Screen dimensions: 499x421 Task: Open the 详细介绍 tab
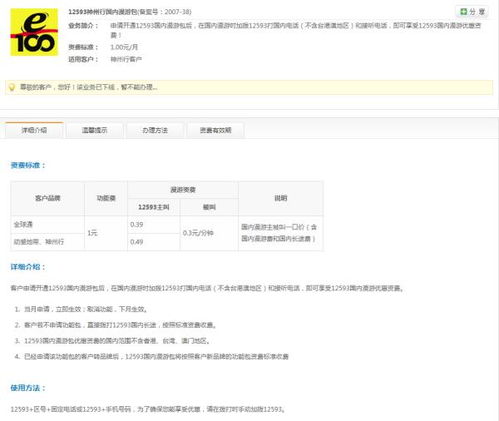coord(34,130)
